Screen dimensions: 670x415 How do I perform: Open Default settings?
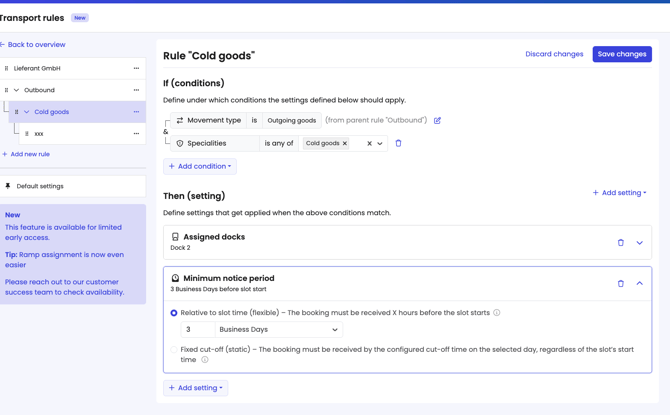pyautogui.click(x=40, y=186)
